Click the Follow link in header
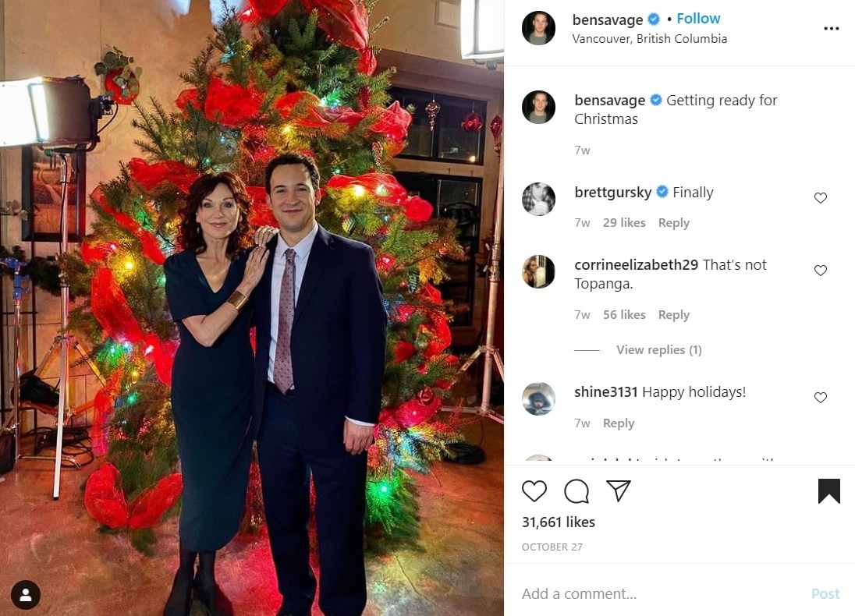This screenshot has height=616, width=855. [698, 19]
